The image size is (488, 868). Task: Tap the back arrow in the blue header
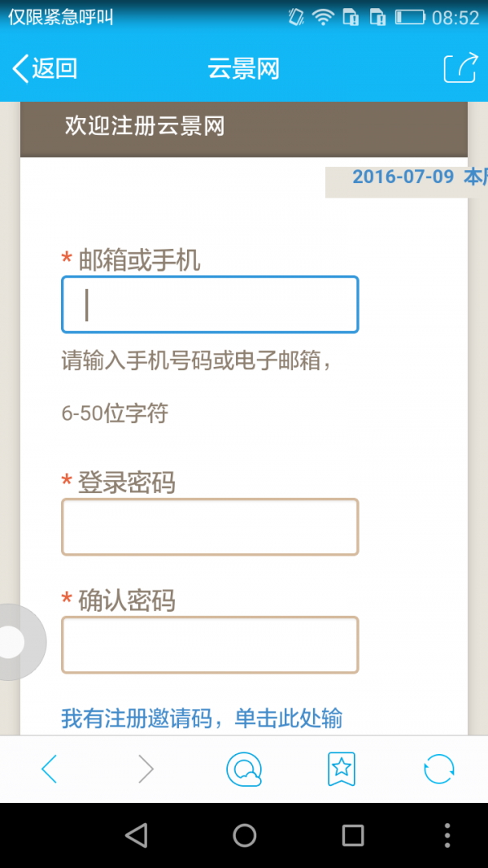tap(20, 68)
